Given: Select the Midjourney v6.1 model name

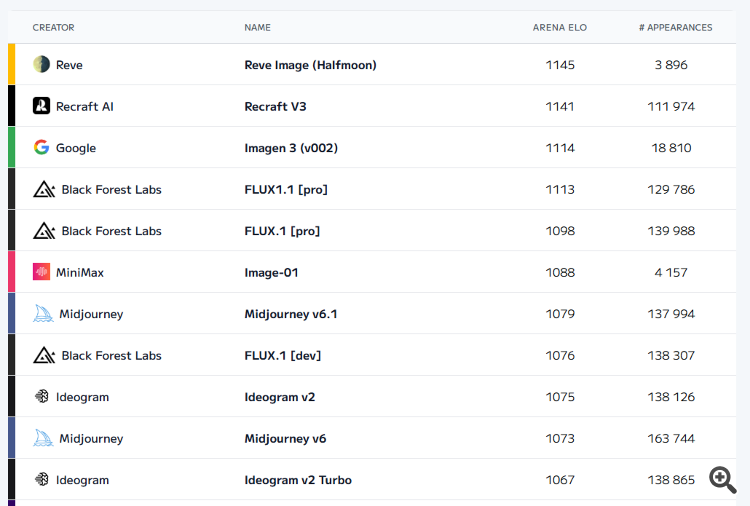Looking at the screenshot, I should point(291,314).
